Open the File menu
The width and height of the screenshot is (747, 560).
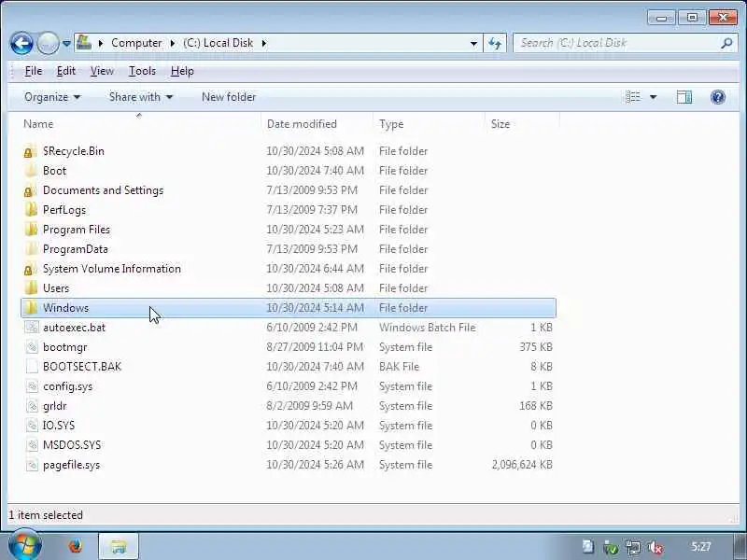(34, 71)
